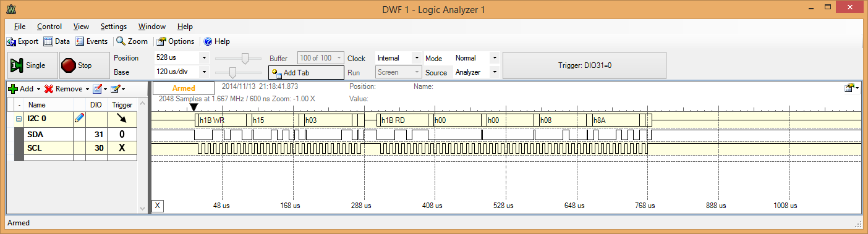The height and width of the screenshot is (234, 868).
Task: Click the I2C 0 bus name
Action: 36,119
